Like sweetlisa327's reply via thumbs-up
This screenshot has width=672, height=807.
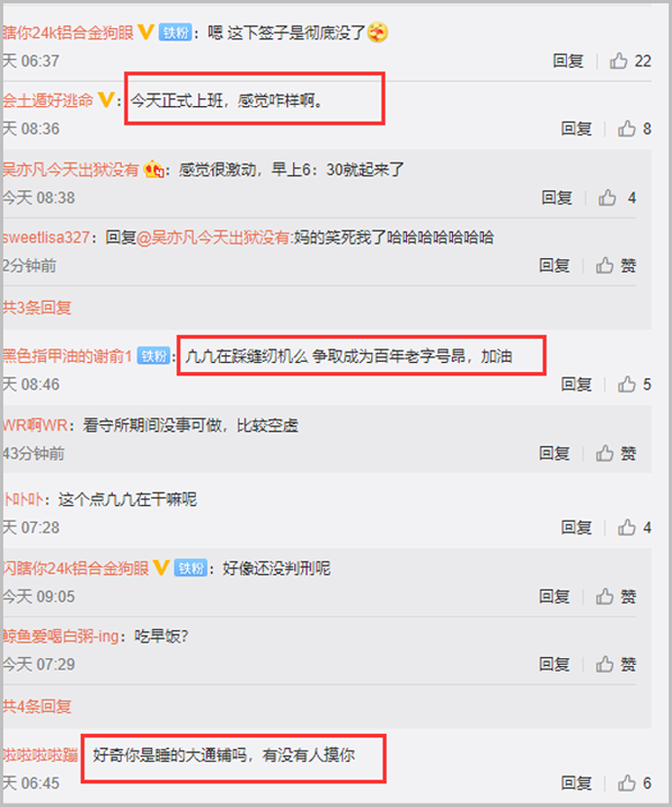click(x=605, y=266)
